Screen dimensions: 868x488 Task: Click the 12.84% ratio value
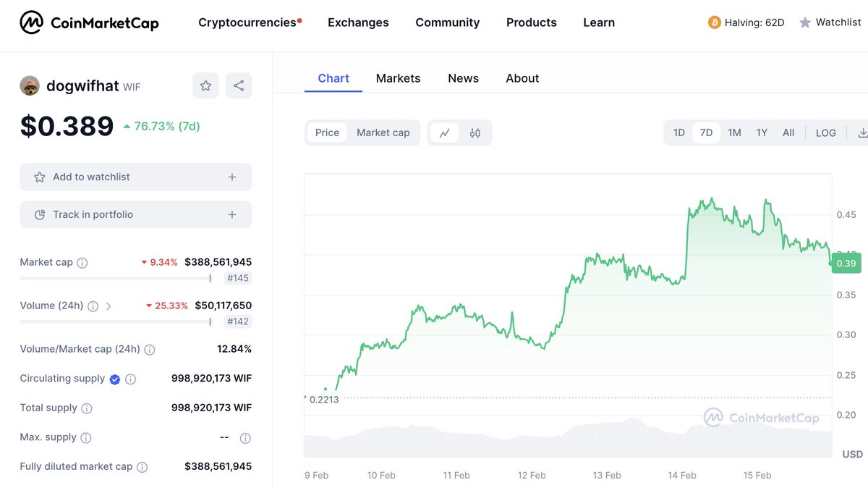pyautogui.click(x=234, y=349)
